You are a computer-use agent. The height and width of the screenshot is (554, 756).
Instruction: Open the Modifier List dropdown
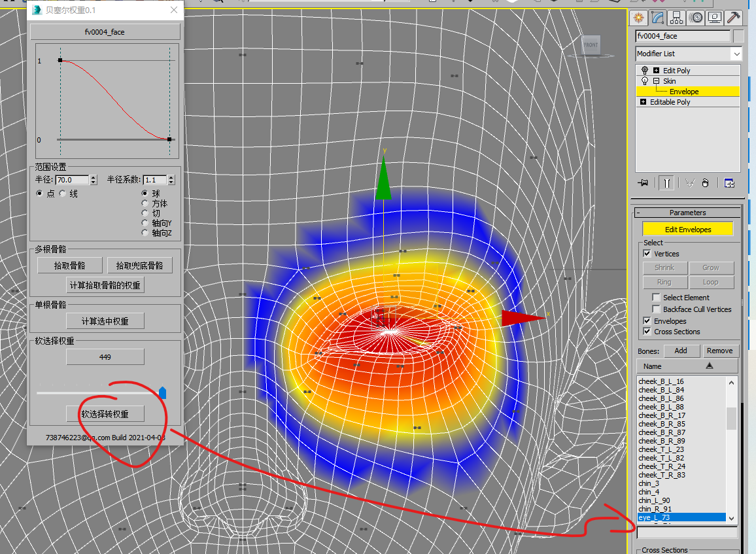pyautogui.click(x=736, y=54)
